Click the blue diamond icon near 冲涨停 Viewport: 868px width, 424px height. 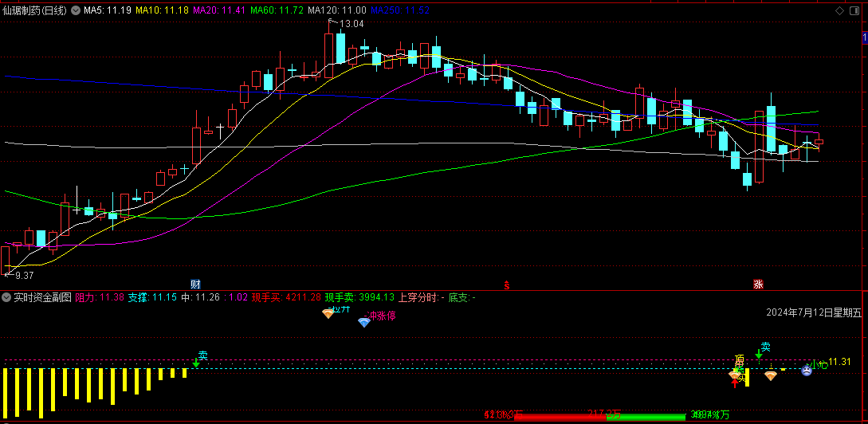tap(363, 322)
